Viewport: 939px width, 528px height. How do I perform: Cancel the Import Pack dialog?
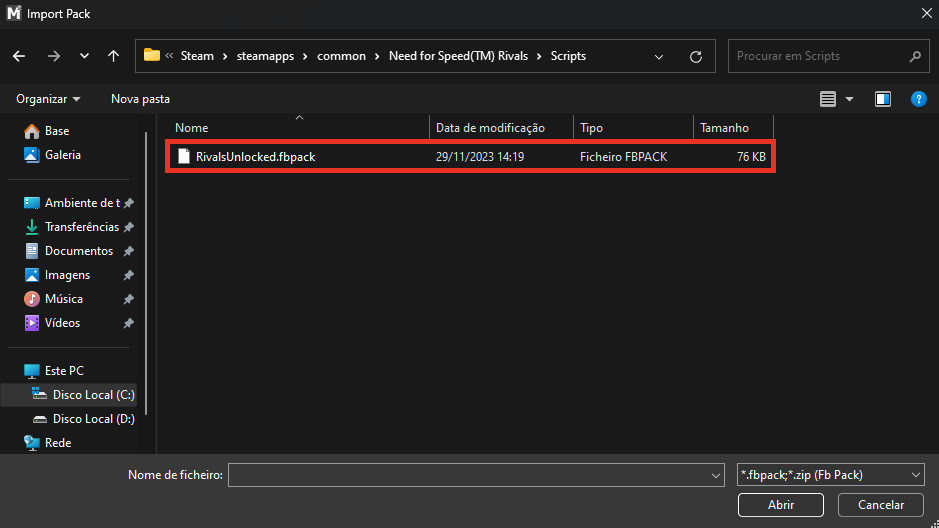881,505
